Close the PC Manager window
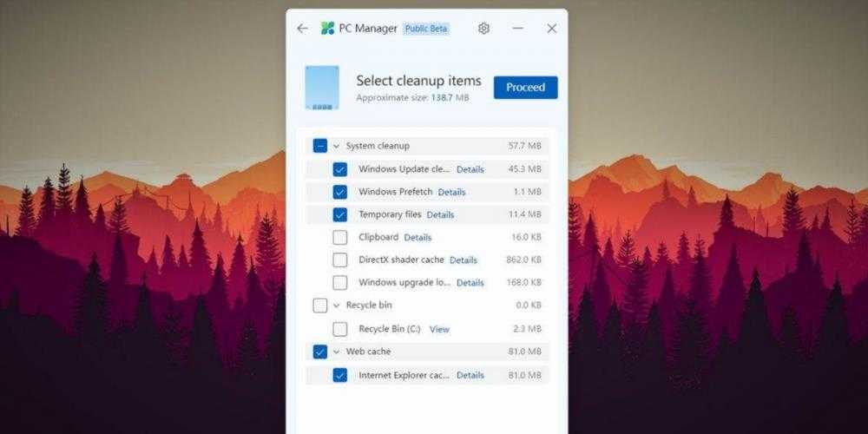 (x=552, y=29)
